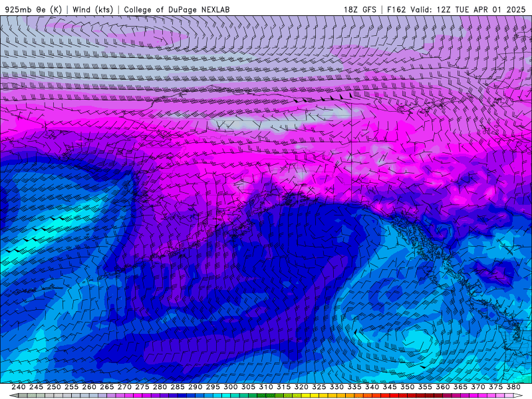532x399 pixels.
Task: Click the 295 color scale label
Action: click(213, 387)
